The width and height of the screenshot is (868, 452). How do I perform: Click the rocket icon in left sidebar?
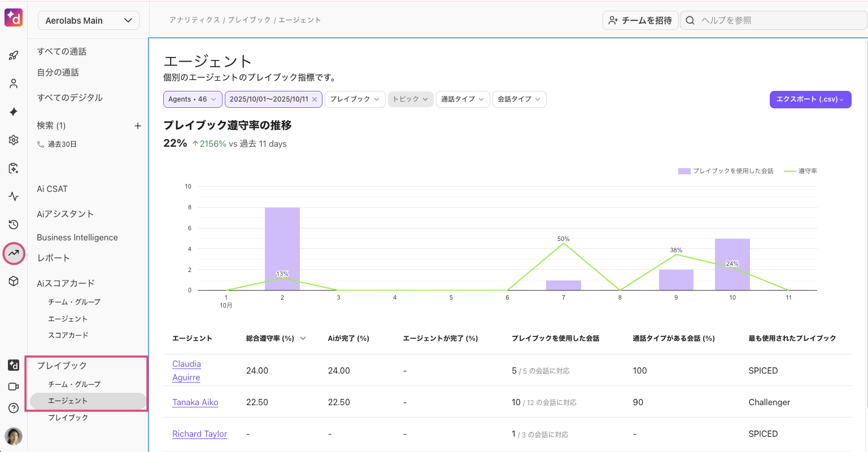point(14,55)
